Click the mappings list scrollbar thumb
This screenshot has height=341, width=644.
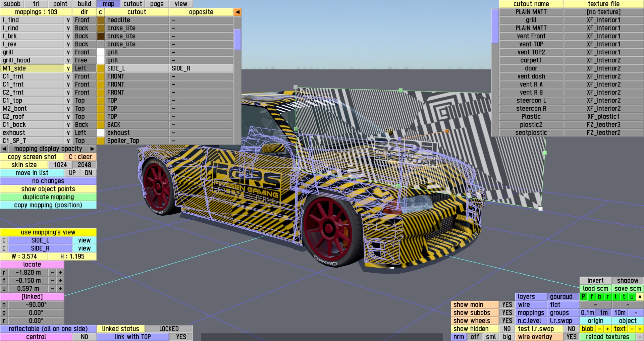tap(237, 40)
